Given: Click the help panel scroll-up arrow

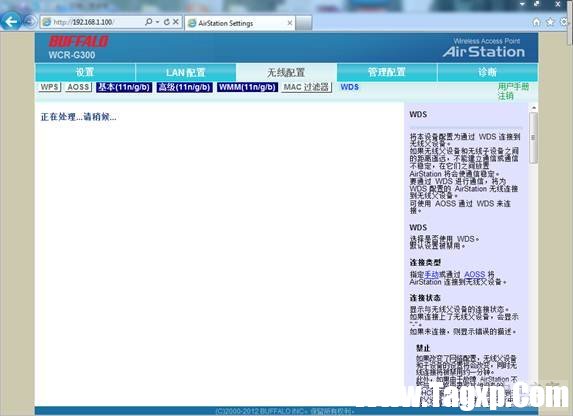Looking at the screenshot, I should pos(534,108).
